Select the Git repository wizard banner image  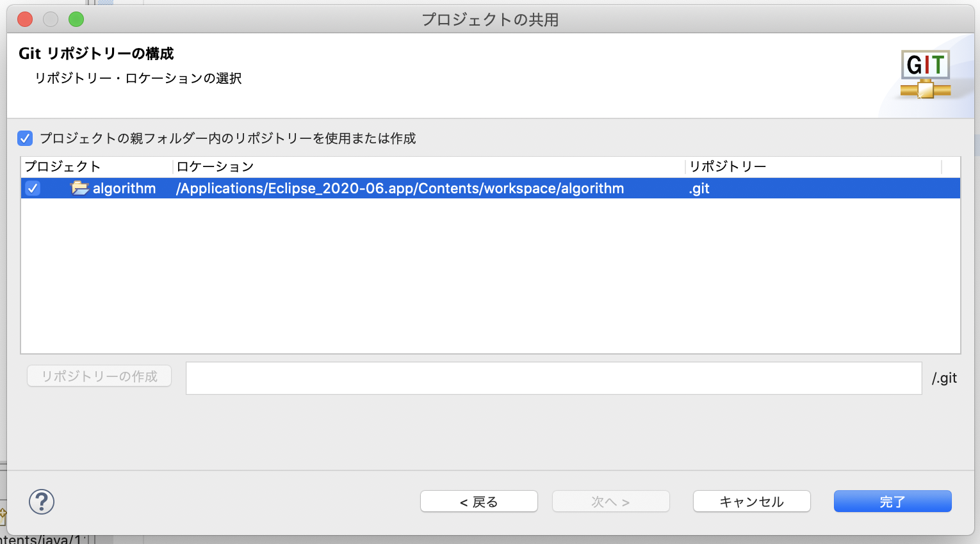pos(926,74)
